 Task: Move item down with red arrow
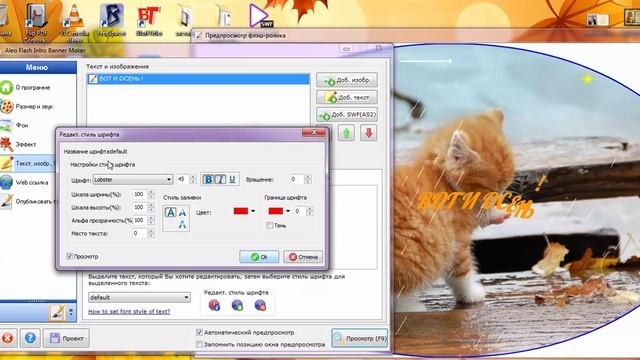[x=368, y=133]
